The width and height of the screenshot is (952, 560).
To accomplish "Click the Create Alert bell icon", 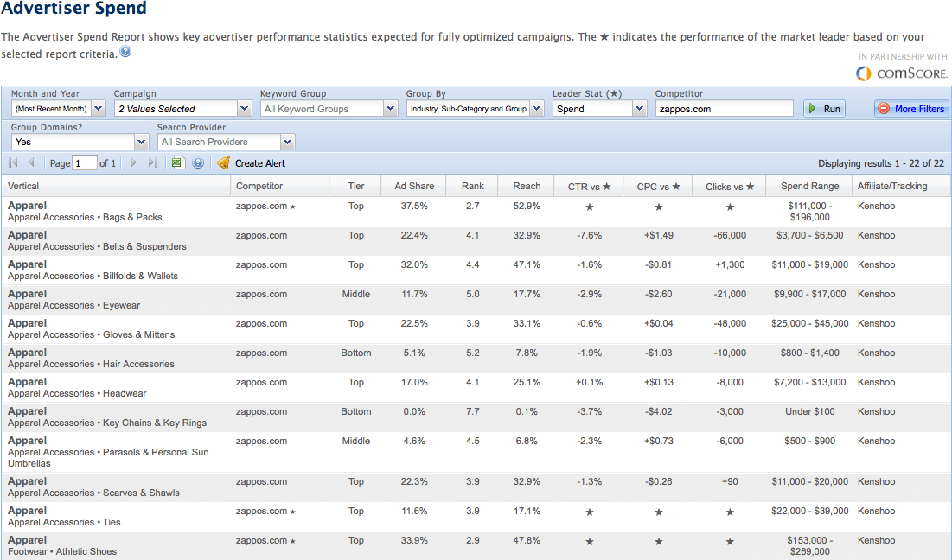I will (x=223, y=162).
